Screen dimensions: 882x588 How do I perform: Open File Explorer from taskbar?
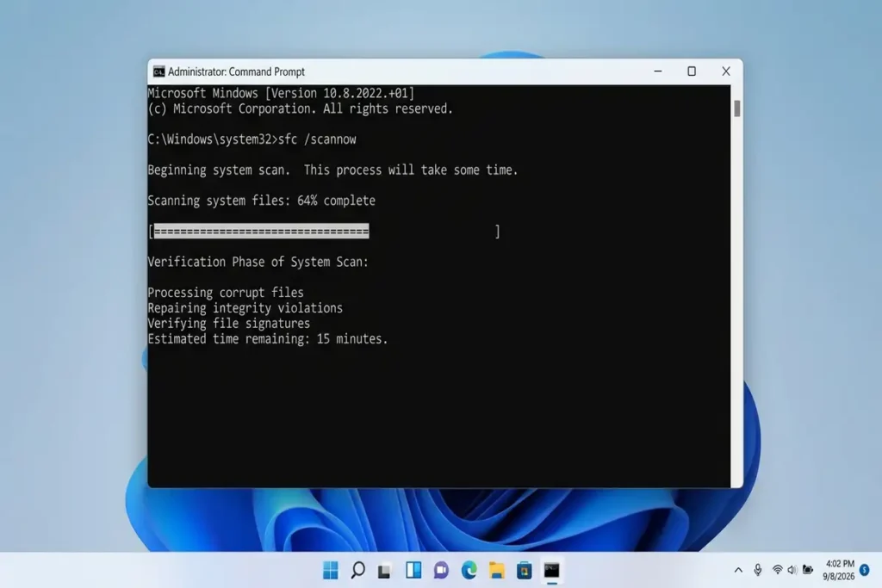[496, 570]
